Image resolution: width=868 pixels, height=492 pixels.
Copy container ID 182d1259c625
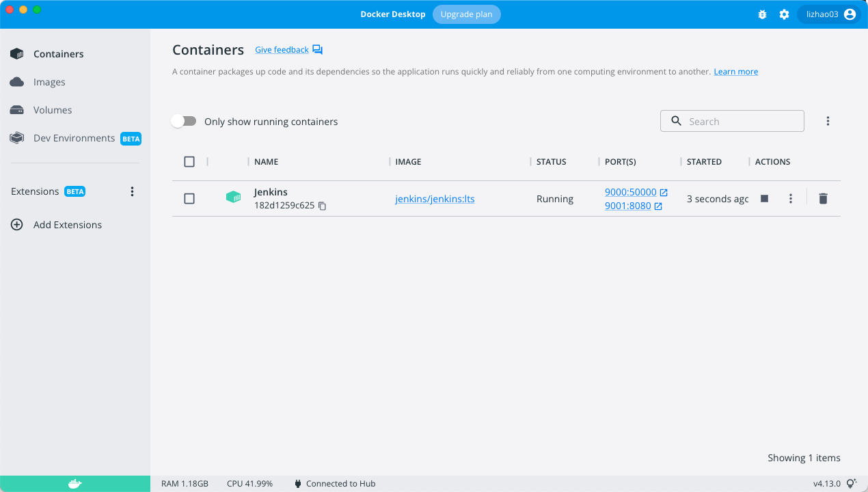coord(323,206)
